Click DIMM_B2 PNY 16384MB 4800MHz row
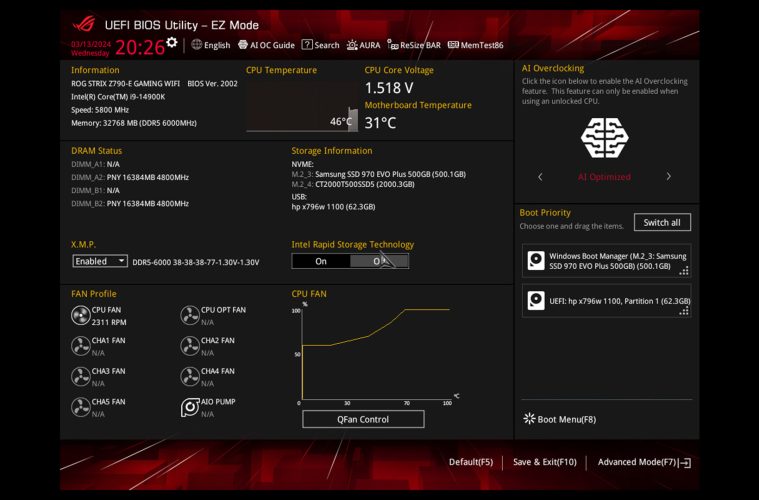Viewport: 759px width, 500px height. point(130,204)
